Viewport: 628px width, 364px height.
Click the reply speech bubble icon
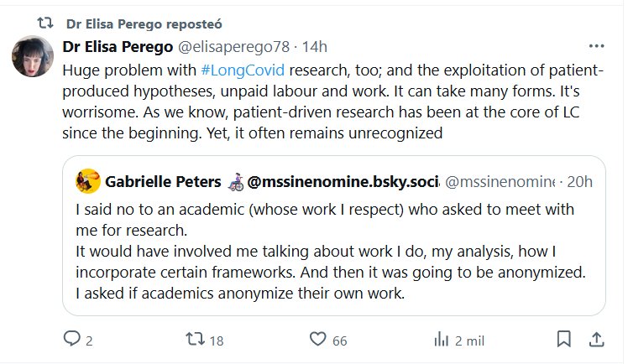[72, 340]
